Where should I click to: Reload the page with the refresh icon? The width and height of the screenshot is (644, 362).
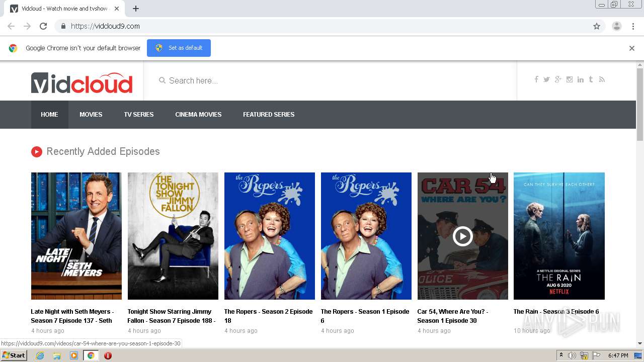[43, 26]
